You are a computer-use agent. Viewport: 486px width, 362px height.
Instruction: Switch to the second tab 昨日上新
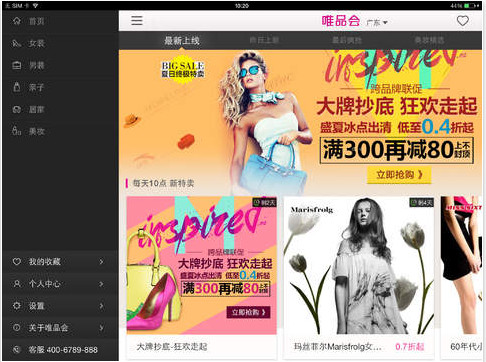point(264,40)
